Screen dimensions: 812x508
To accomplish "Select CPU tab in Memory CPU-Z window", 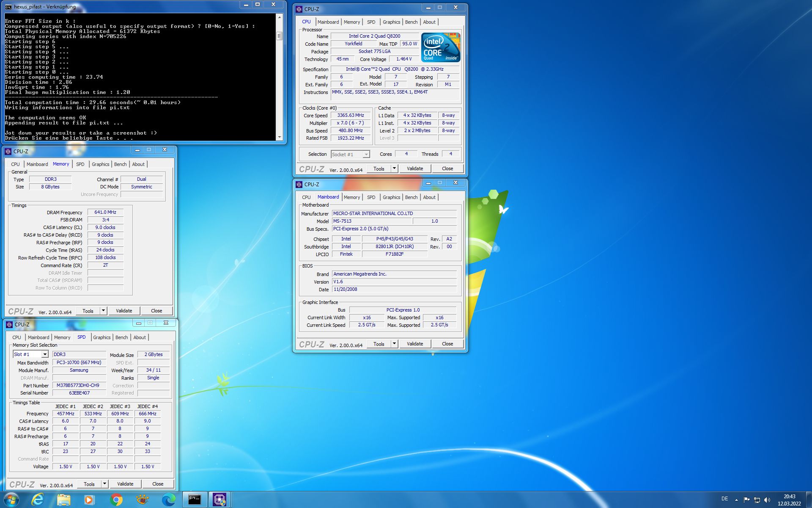I will (15, 164).
